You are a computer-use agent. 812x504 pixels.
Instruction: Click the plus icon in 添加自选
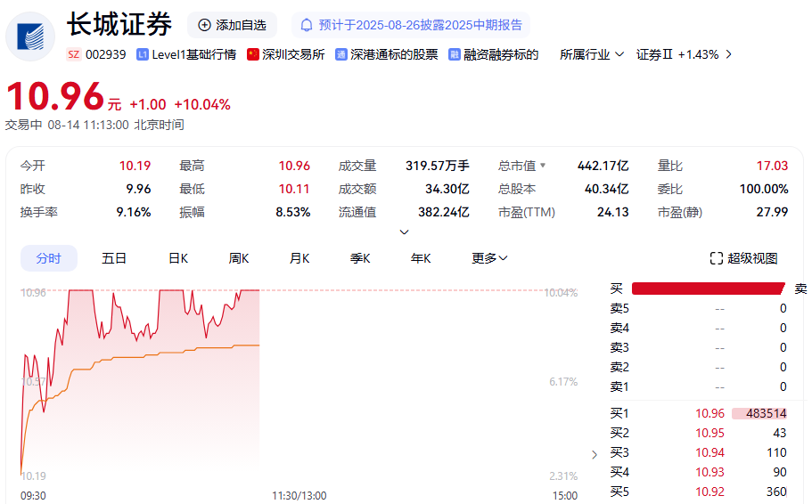coord(205,25)
